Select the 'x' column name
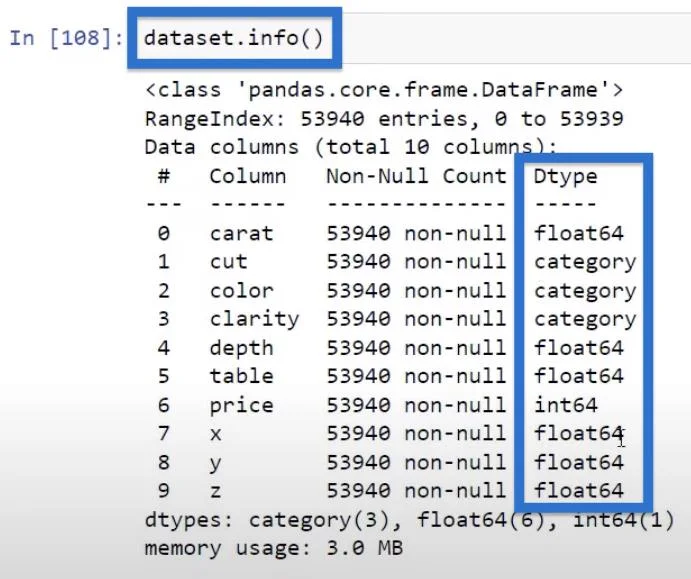This screenshot has width=691, height=579. [215, 434]
